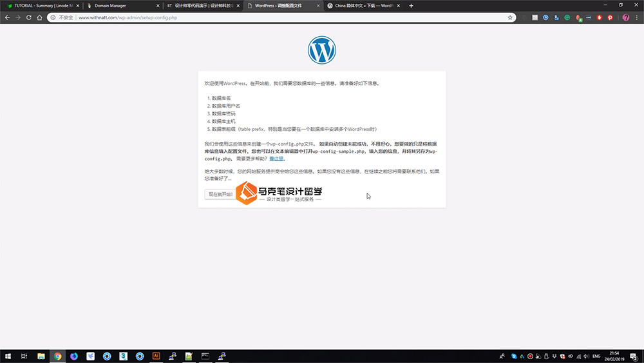Open Chrome three-dot menu
The image size is (644, 363).
637,17
